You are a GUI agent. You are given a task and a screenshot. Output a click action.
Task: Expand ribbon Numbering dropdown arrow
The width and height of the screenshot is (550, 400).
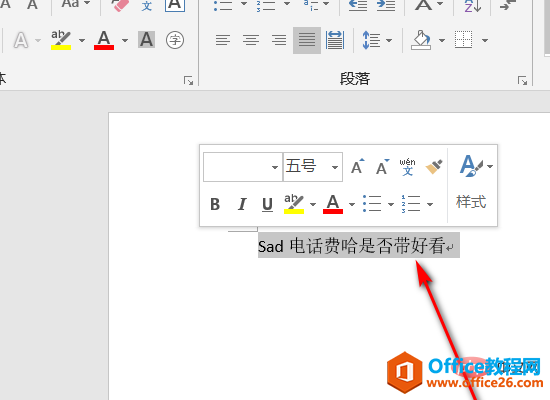point(287,4)
